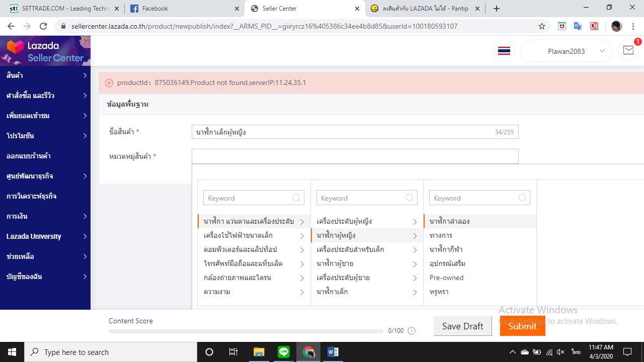This screenshot has width=644, height=362.
Task: Select subcategory นาฬิกาเด็ก
Action: (367, 292)
